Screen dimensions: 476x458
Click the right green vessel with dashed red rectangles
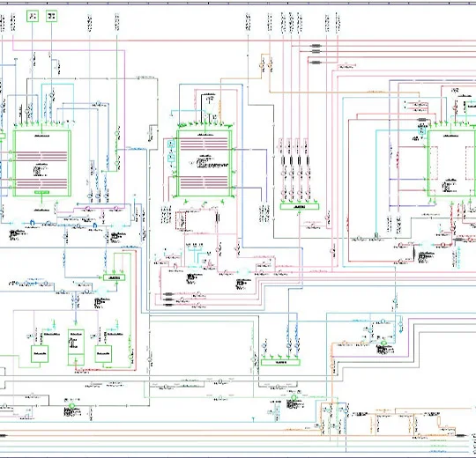(452, 163)
